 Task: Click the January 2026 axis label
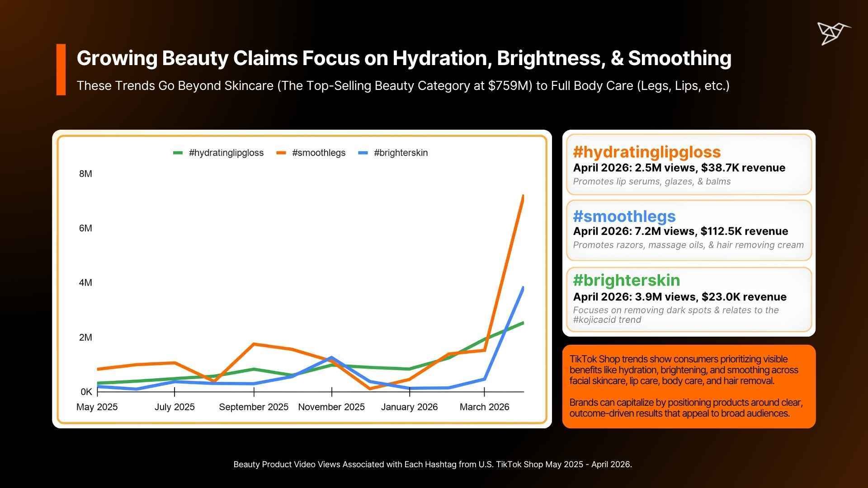coord(409,407)
